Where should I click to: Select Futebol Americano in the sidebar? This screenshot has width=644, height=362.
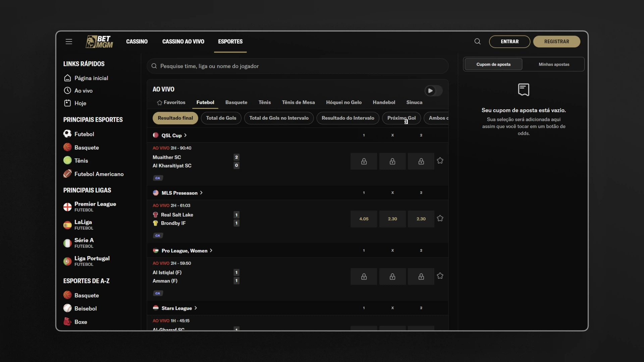tap(94, 174)
